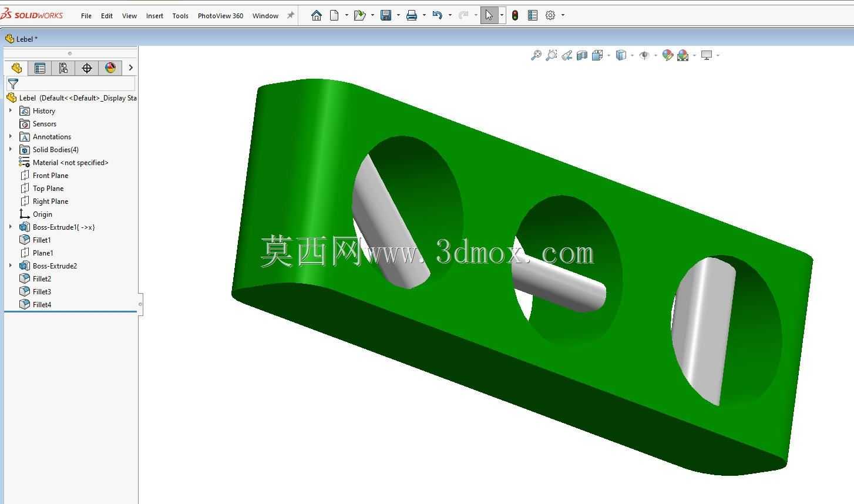Open File Properties list icon
854x504 pixels.
pyautogui.click(x=533, y=16)
